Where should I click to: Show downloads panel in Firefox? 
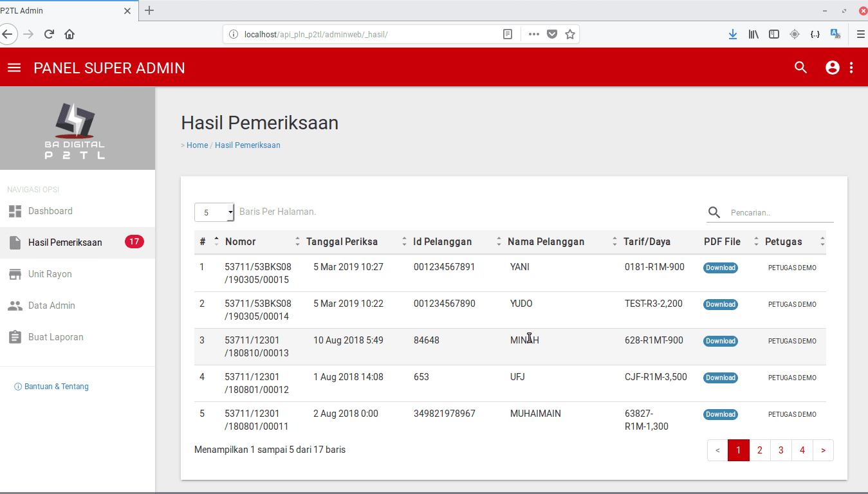(x=733, y=34)
